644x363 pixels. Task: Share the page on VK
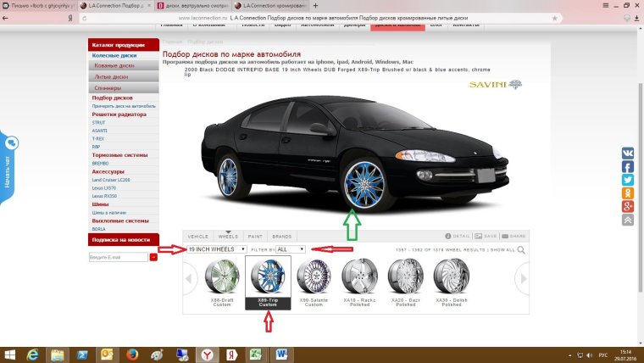click(x=627, y=154)
